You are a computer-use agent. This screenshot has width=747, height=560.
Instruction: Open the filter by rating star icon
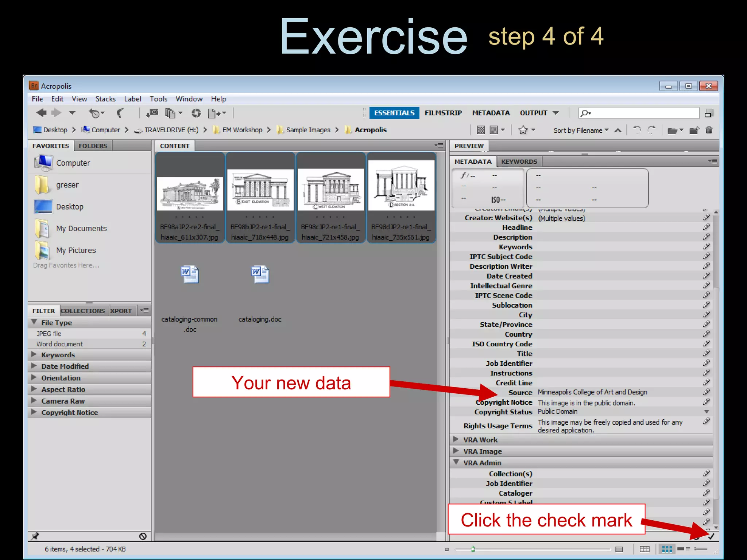point(527,130)
